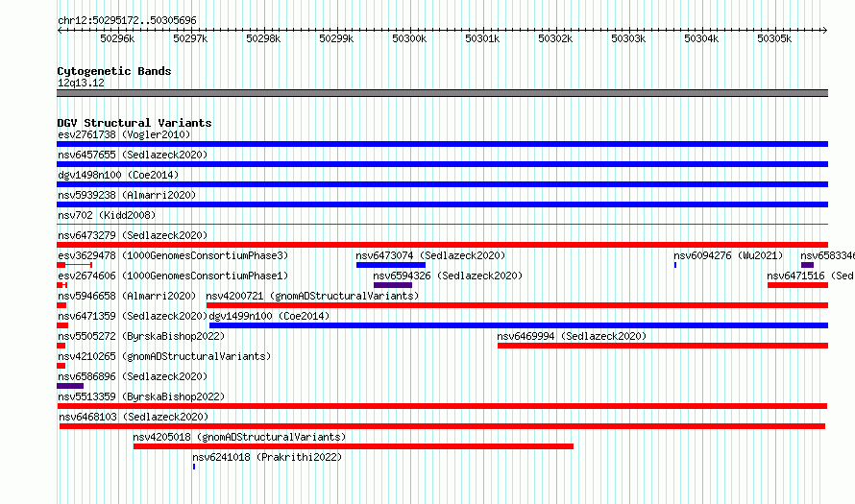The image size is (855, 504).
Task: Click the chr12:50295172..50305696 coordinates label
Action: [127, 20]
